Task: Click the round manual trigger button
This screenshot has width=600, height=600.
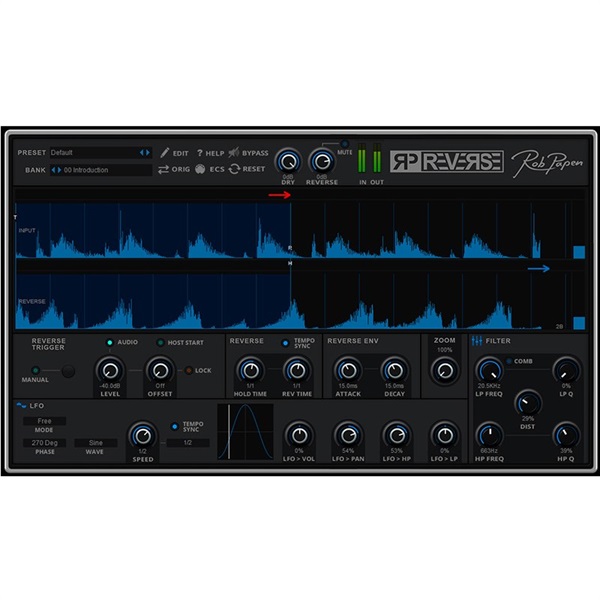Action: (68, 371)
